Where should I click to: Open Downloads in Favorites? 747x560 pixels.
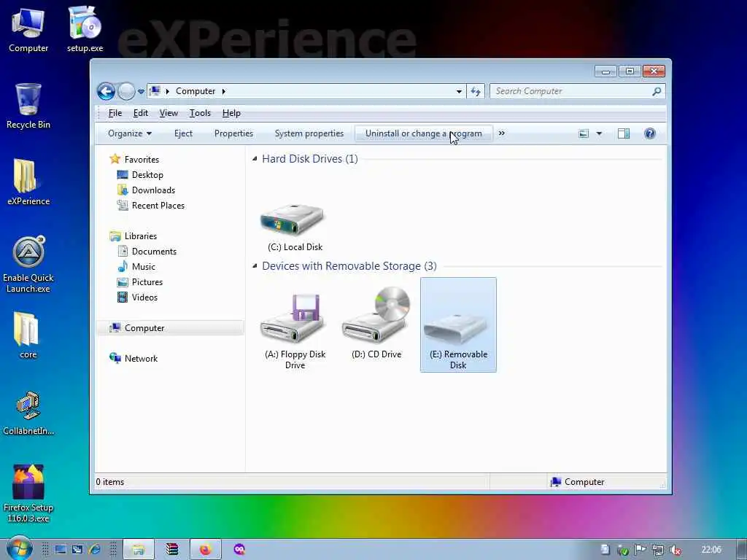[153, 190]
